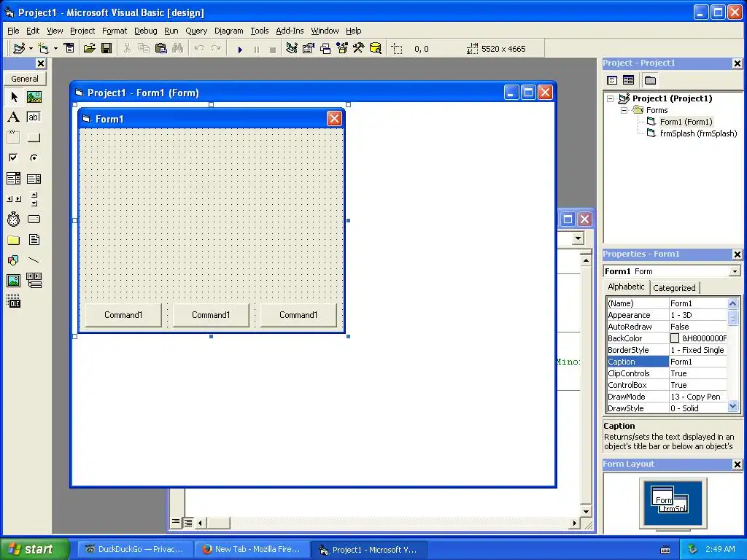
Task: Open Form Layout Window toolbar icon
Action: pyautogui.click(x=325, y=49)
